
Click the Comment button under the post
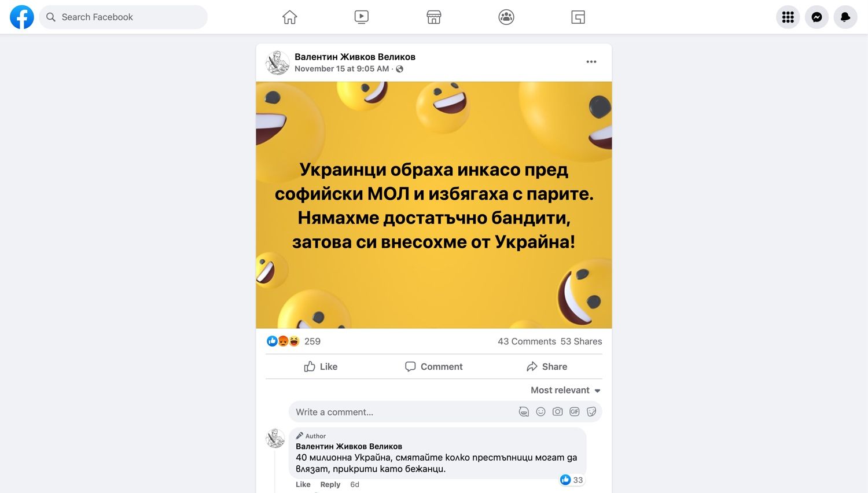(434, 366)
